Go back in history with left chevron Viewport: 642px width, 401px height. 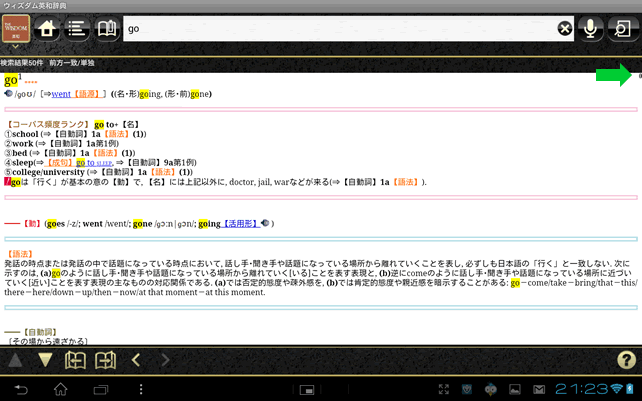(136, 360)
